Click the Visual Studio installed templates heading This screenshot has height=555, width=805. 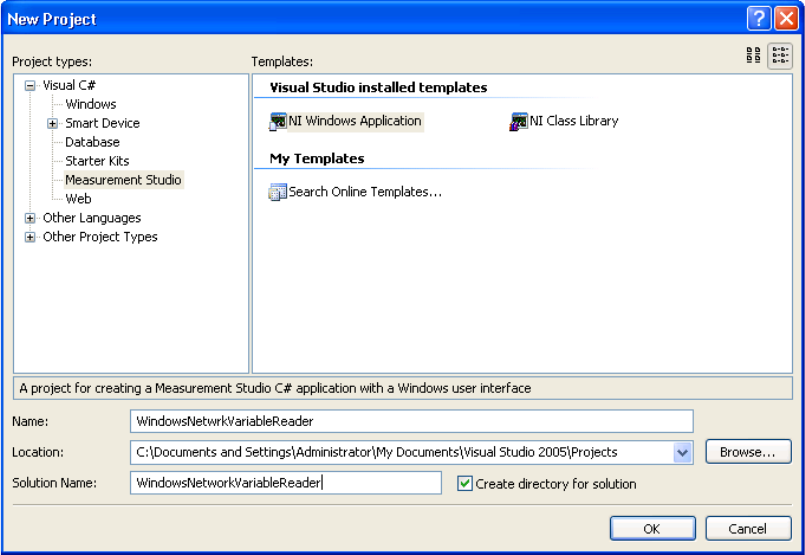click(378, 88)
